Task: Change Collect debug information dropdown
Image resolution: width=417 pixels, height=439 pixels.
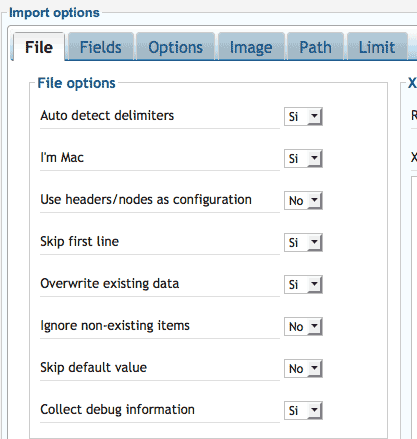Action: tap(303, 411)
